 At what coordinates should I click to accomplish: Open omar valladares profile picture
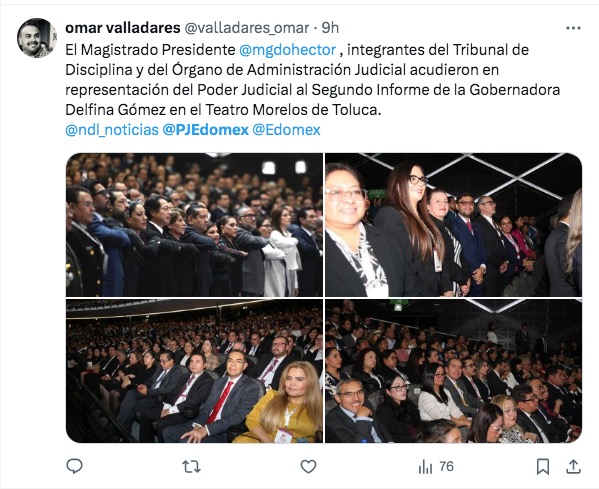pyautogui.click(x=37, y=38)
